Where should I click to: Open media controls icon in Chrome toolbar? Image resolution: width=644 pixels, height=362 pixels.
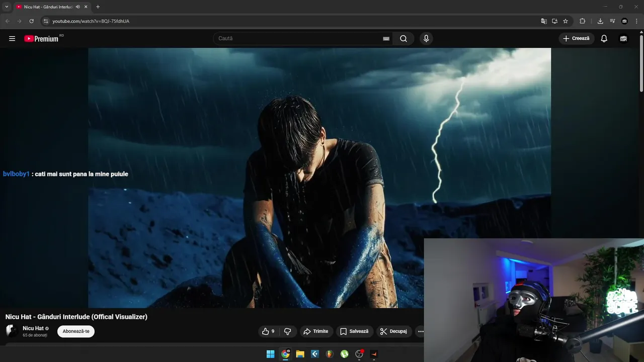pyautogui.click(x=612, y=21)
